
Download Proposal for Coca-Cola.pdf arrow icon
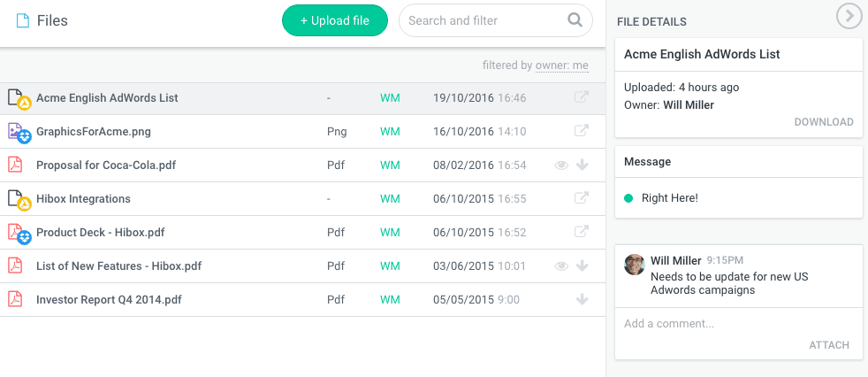[x=582, y=165]
